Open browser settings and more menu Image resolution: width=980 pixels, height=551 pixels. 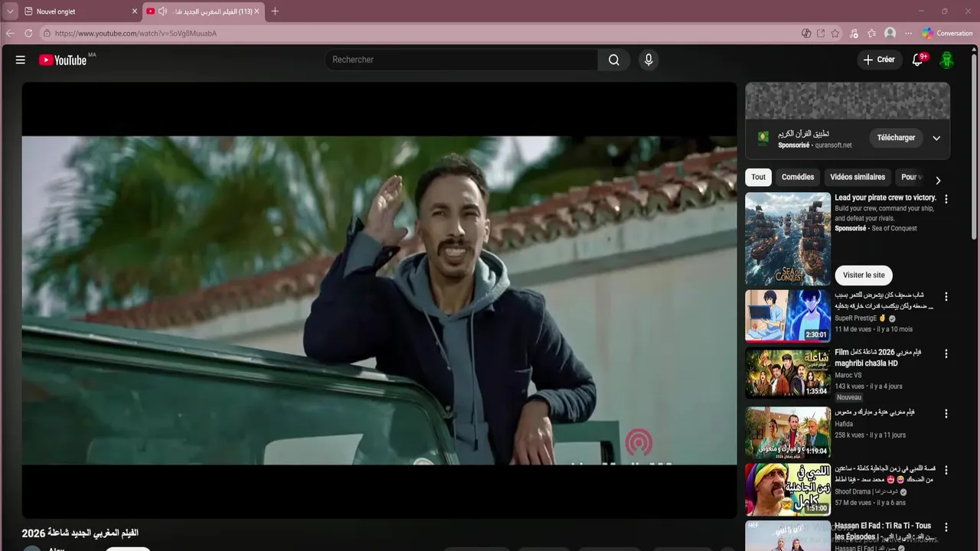pyautogui.click(x=908, y=33)
